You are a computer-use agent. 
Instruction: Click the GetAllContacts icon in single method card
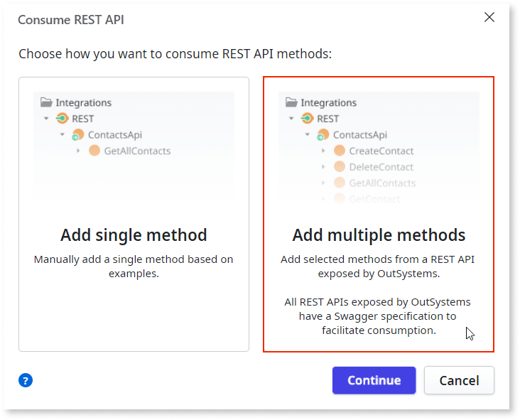94,150
